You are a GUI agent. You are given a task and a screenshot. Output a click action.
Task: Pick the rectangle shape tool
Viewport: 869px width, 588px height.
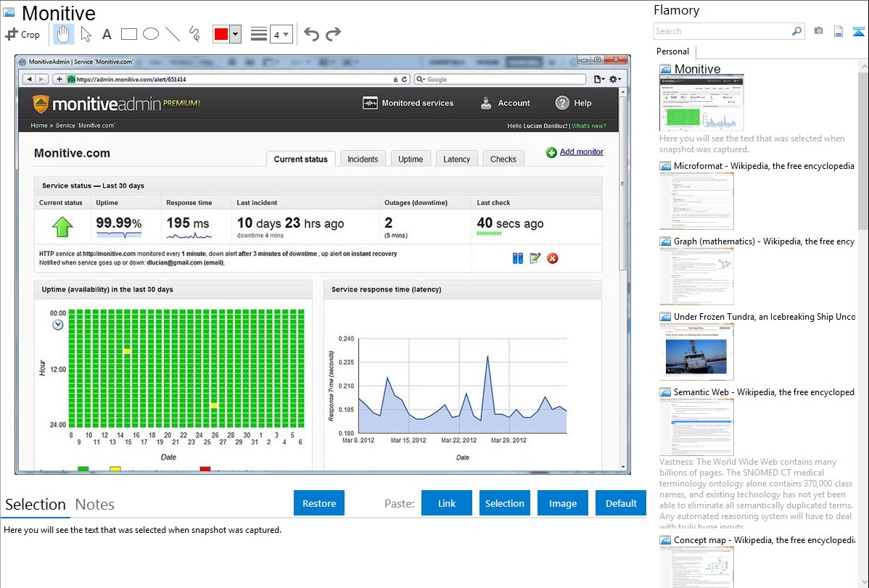point(128,34)
